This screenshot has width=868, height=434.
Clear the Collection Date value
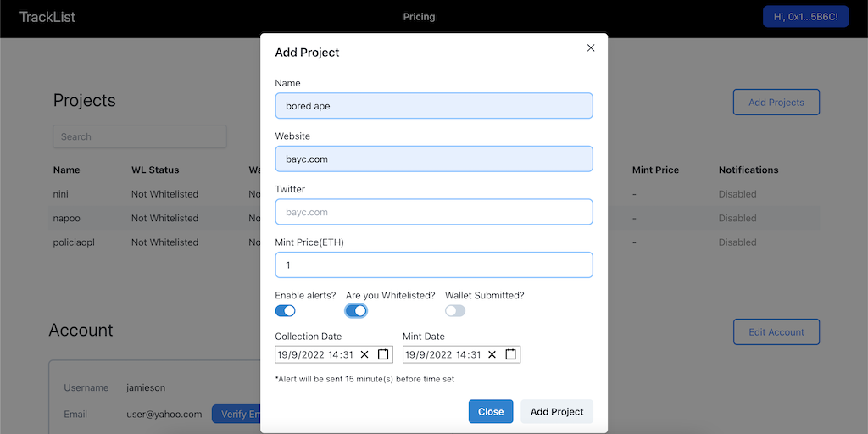tap(364, 354)
